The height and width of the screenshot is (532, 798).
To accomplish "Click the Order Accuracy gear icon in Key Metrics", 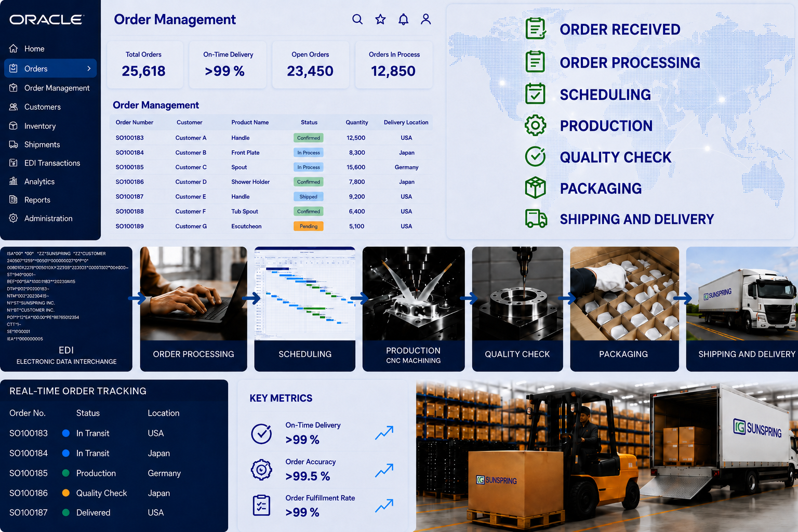I will [261, 470].
